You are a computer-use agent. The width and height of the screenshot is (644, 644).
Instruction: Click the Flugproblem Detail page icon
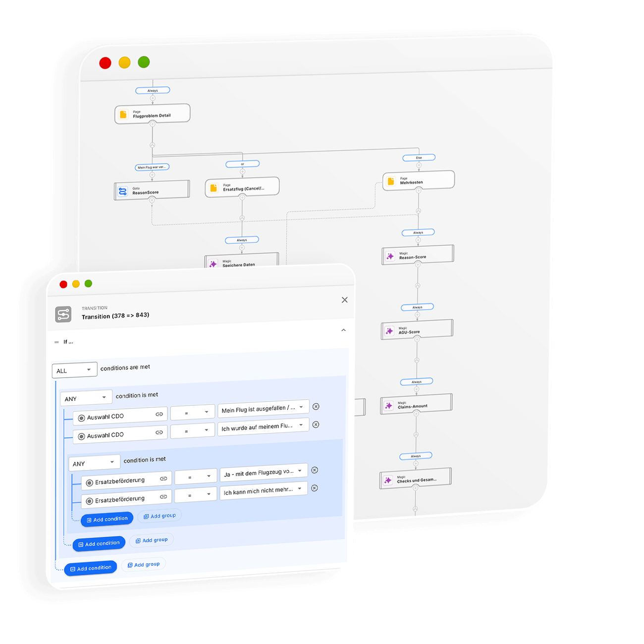(123, 114)
